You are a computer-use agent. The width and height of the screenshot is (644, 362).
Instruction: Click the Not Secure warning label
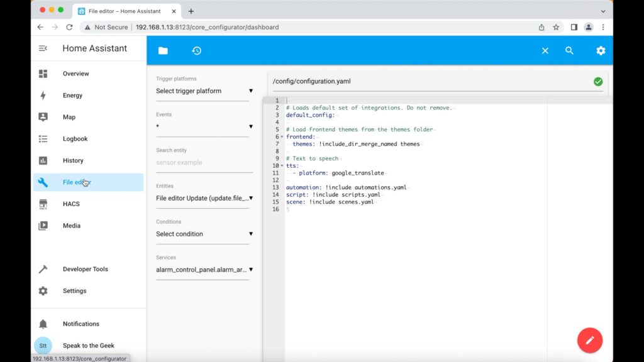pyautogui.click(x=111, y=27)
